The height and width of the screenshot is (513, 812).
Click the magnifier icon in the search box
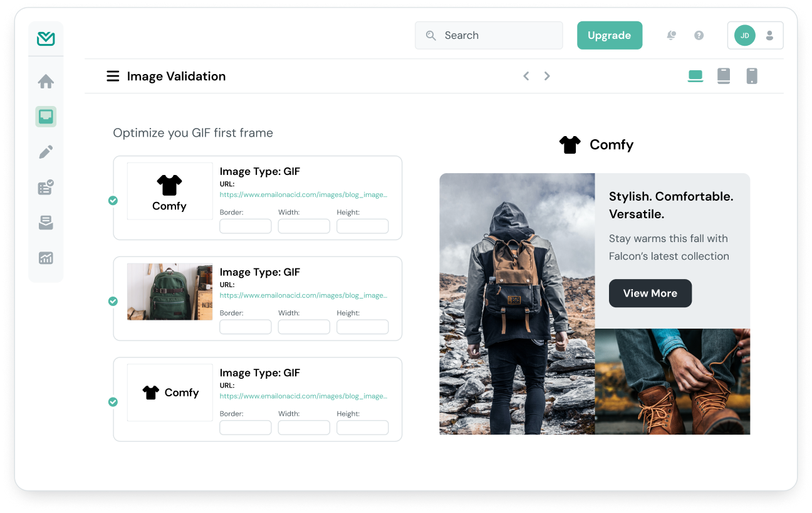point(431,36)
